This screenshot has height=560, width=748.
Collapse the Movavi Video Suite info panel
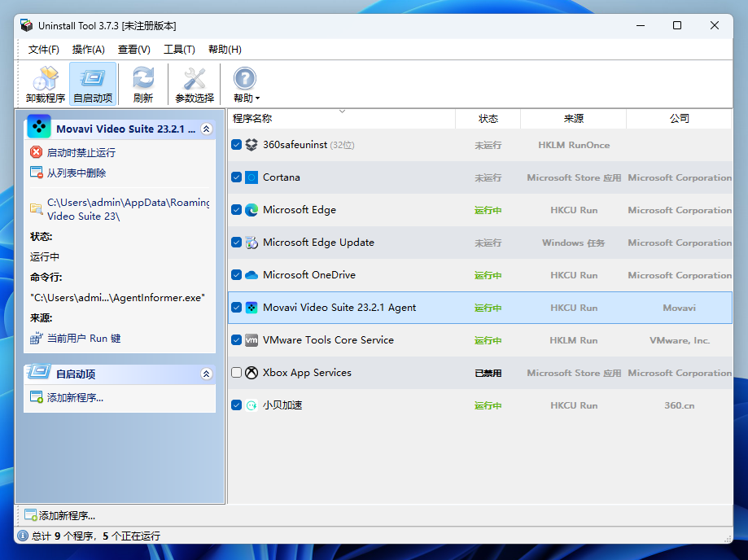tap(208, 127)
